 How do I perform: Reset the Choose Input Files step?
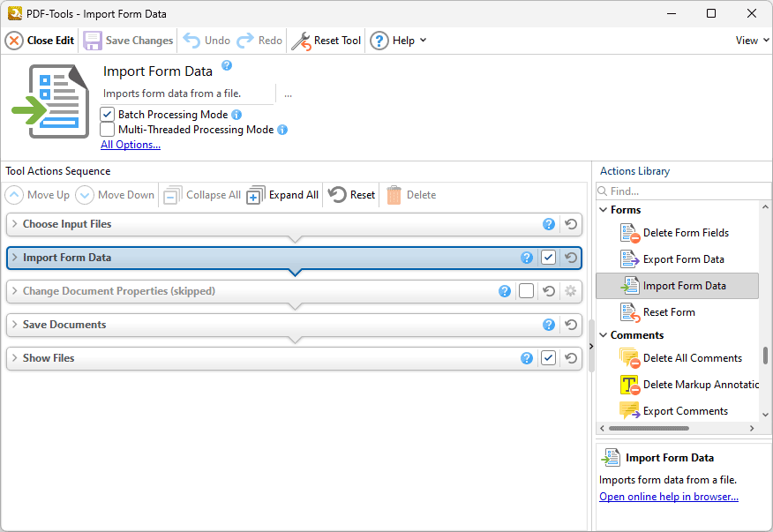571,224
